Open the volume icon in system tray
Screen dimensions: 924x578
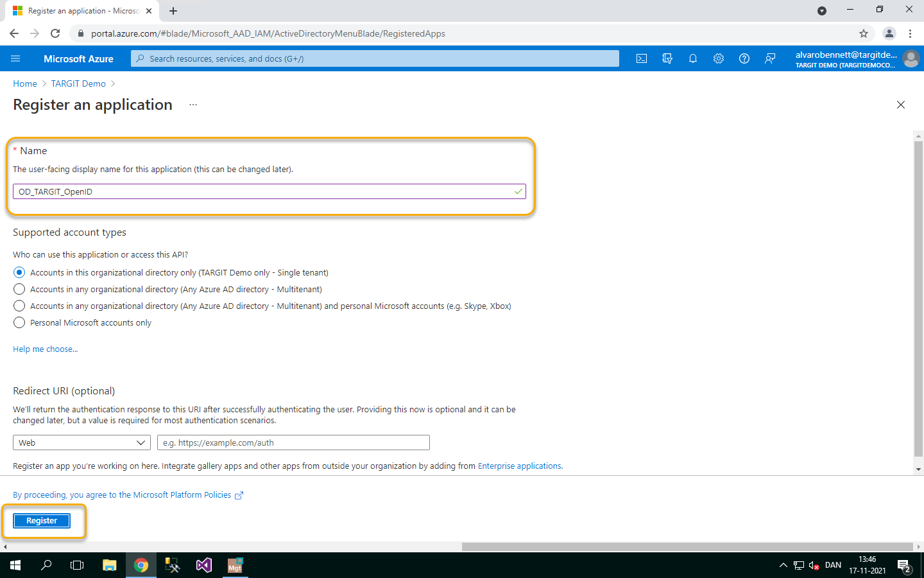[814, 565]
